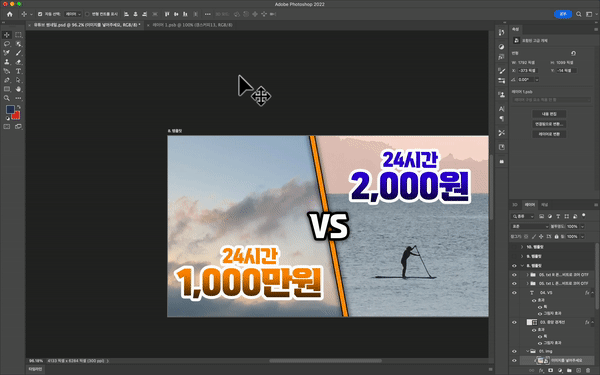
Task: Create new adjustment layer icon
Action: pos(560,370)
